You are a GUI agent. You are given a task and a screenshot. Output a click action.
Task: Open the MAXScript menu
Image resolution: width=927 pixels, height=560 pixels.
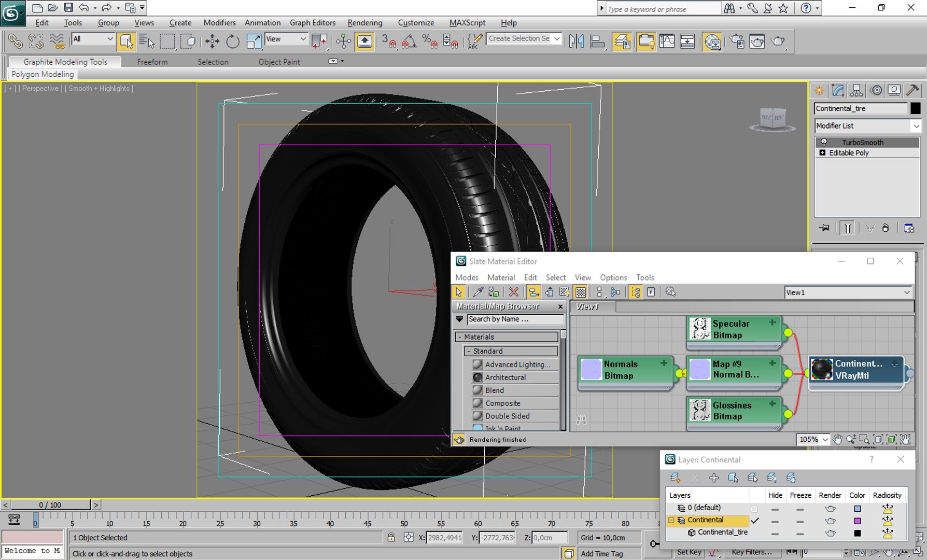point(467,23)
